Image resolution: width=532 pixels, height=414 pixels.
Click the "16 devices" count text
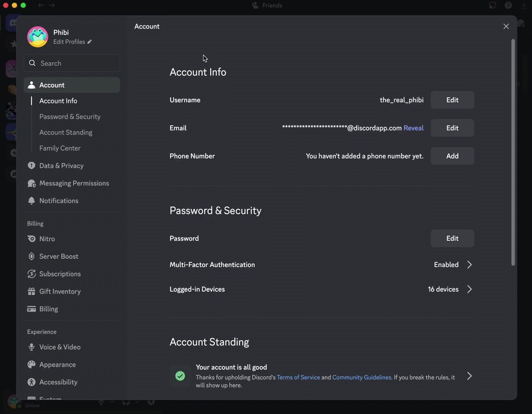443,290
